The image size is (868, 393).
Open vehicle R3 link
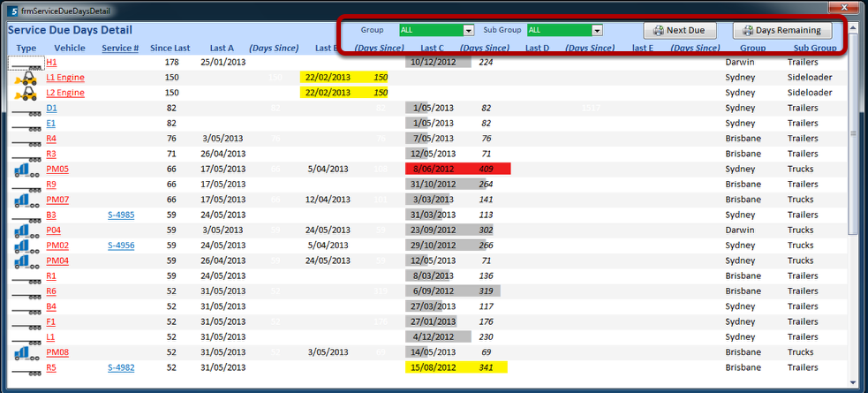click(x=51, y=154)
